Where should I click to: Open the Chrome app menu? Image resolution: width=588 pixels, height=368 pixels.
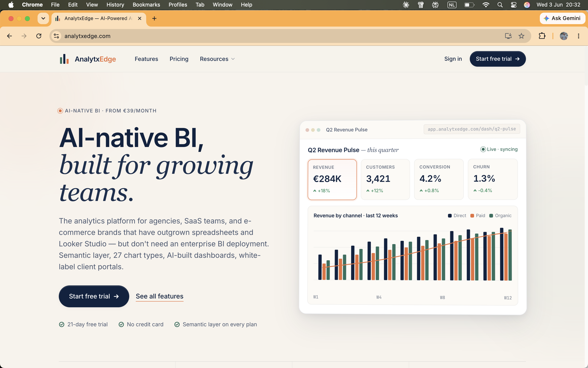32,5
